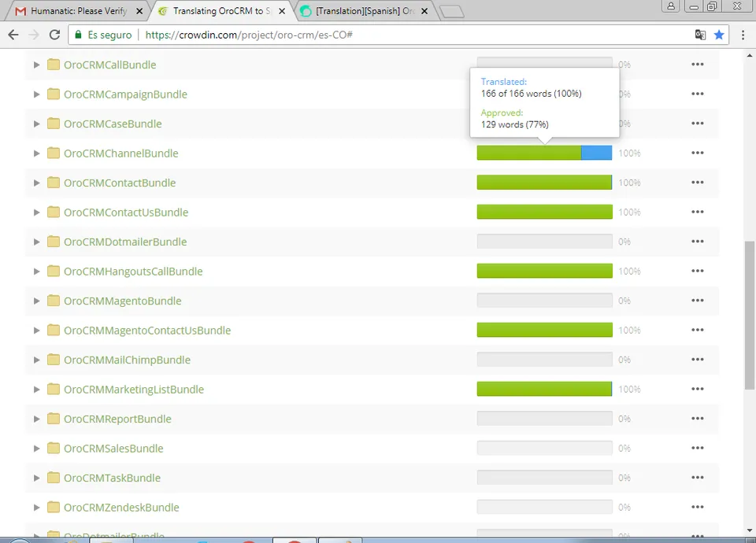Reload the Crowdin page
Screen dimensions: 756x543
pyautogui.click(x=54, y=35)
